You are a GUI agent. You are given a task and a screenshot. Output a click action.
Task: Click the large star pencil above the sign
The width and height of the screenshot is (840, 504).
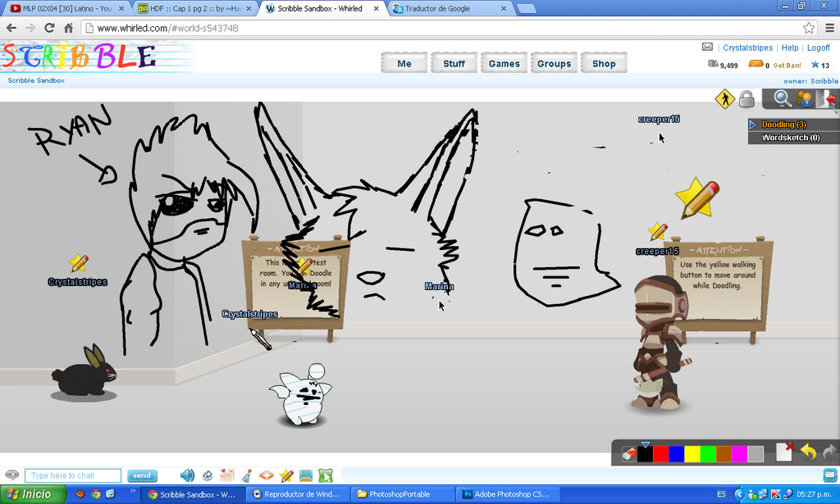(x=697, y=198)
